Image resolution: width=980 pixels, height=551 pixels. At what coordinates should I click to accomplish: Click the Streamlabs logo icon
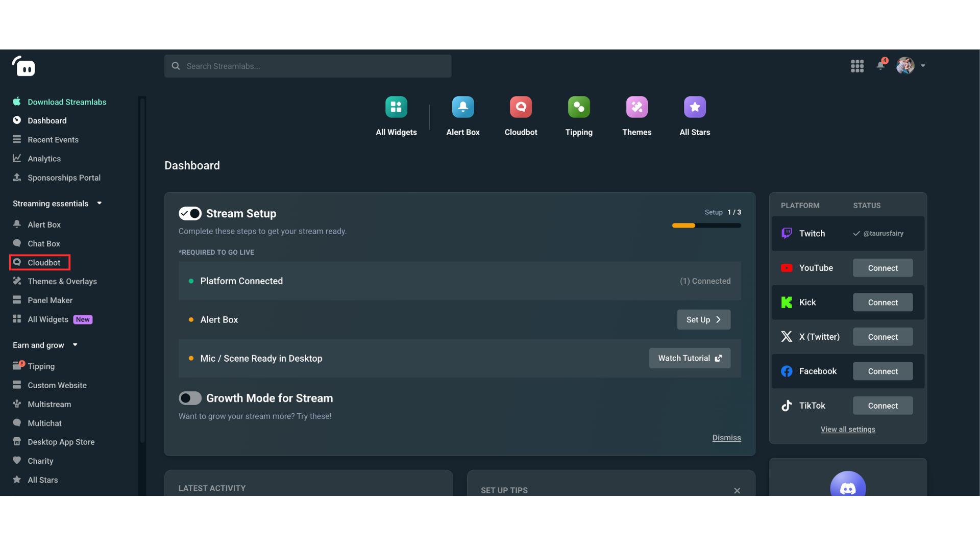coord(23,66)
